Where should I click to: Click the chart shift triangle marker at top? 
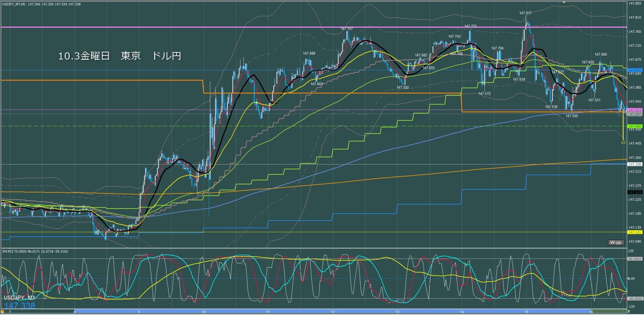[564, 2]
